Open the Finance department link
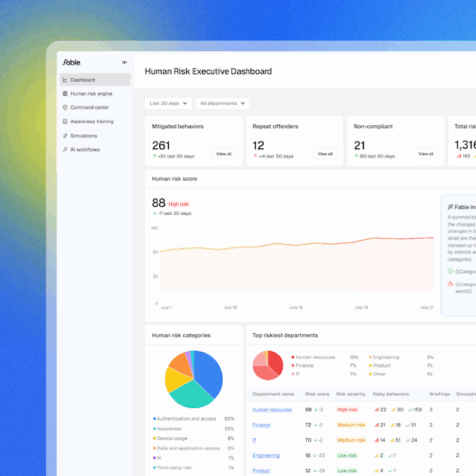 pyautogui.click(x=261, y=425)
